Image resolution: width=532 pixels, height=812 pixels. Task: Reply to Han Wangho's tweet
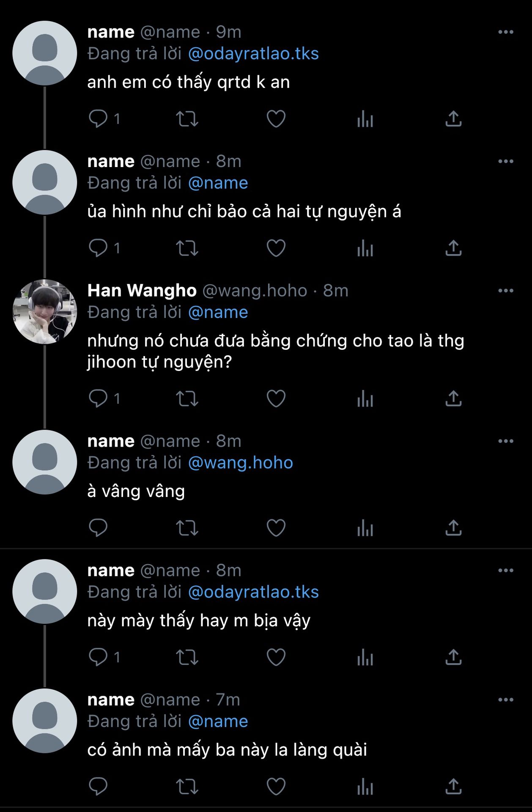(x=98, y=399)
